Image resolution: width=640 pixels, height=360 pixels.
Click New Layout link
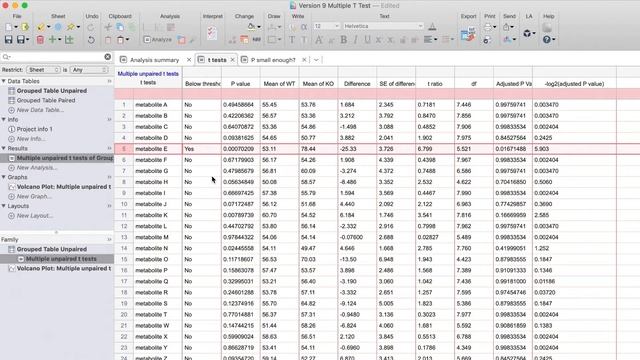coord(35,216)
